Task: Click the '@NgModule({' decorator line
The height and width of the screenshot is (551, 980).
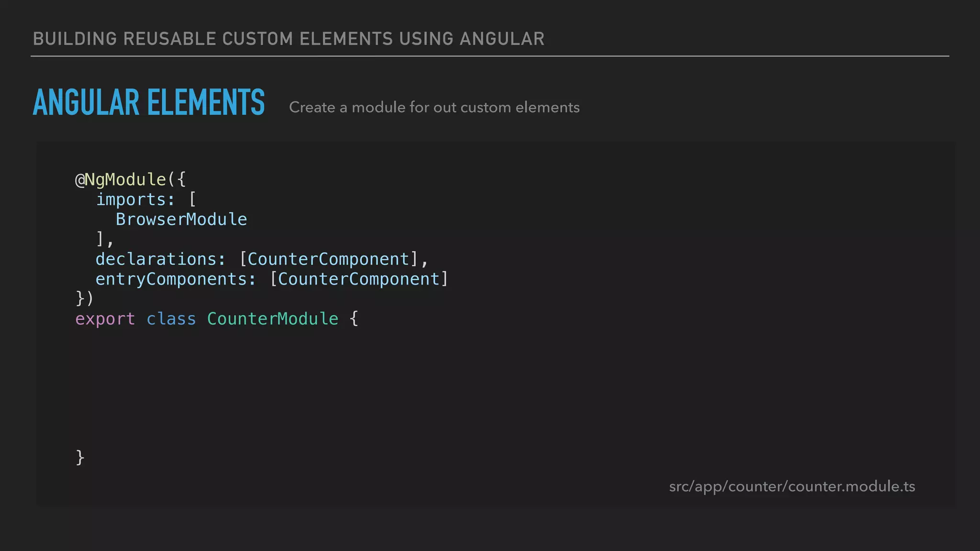Action: point(130,179)
